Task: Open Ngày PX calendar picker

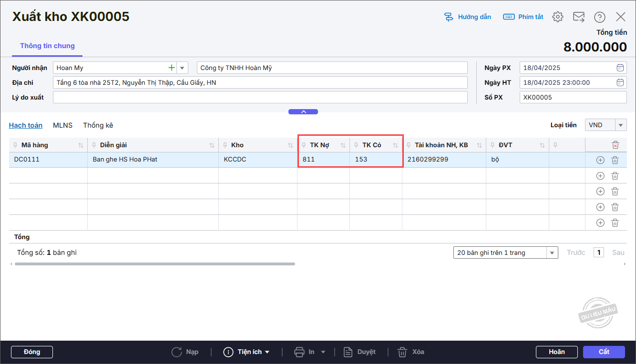Action: coord(620,68)
